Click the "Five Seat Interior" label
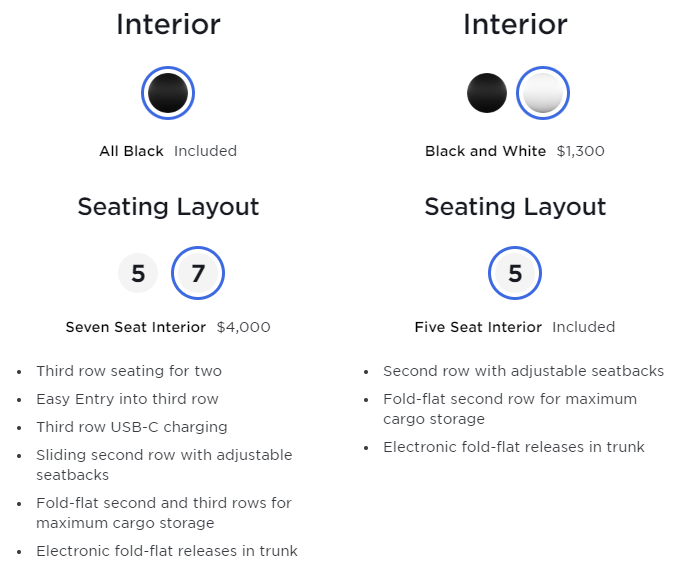This screenshot has height=568, width=684. tap(478, 327)
